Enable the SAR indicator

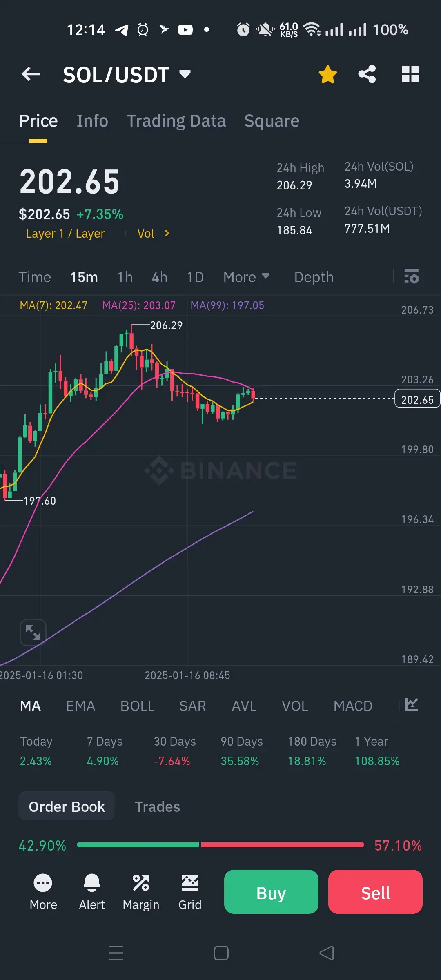(193, 706)
